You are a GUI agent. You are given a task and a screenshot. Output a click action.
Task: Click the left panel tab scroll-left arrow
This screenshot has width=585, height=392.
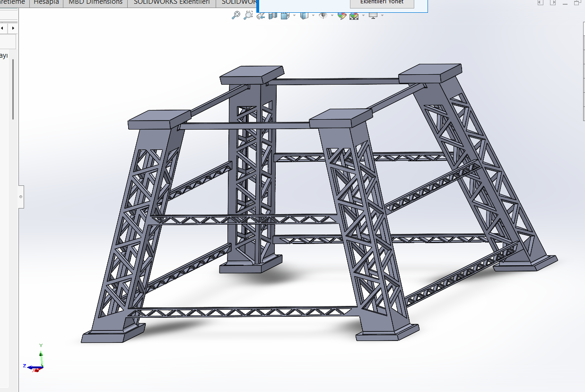pos(2,28)
